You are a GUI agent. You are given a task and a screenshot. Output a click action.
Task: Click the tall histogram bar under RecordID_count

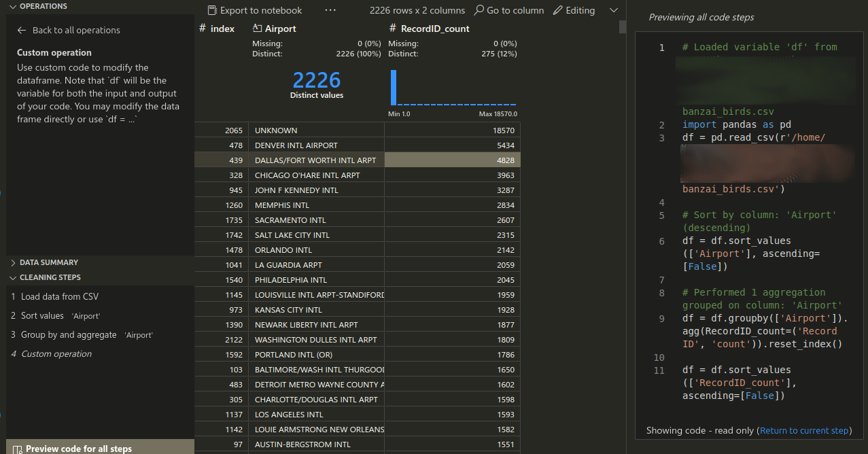click(x=394, y=87)
